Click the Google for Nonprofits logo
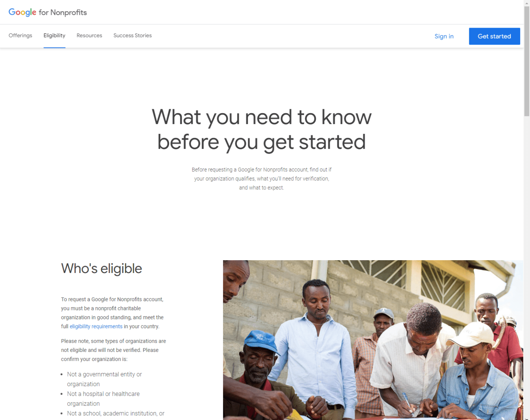 coord(47,12)
